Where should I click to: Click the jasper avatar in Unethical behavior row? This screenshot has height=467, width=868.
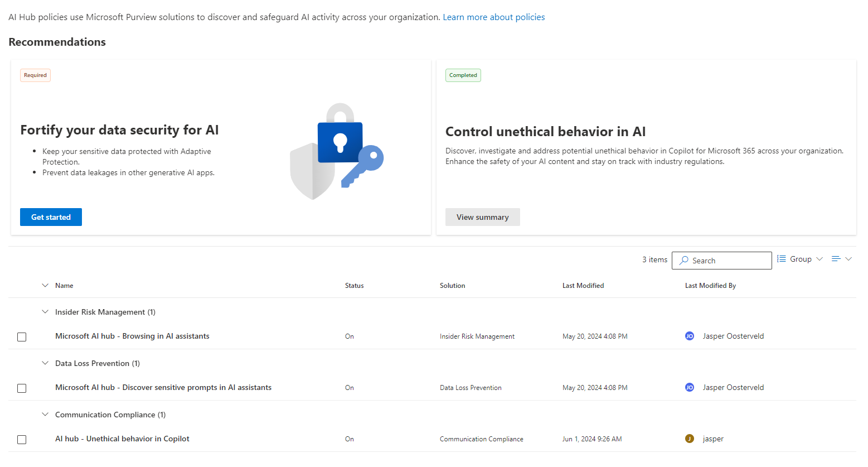tap(690, 439)
